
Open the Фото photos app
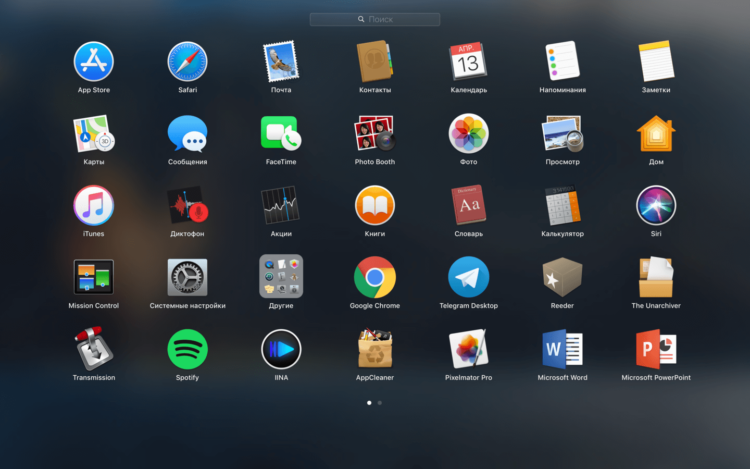[x=469, y=133]
